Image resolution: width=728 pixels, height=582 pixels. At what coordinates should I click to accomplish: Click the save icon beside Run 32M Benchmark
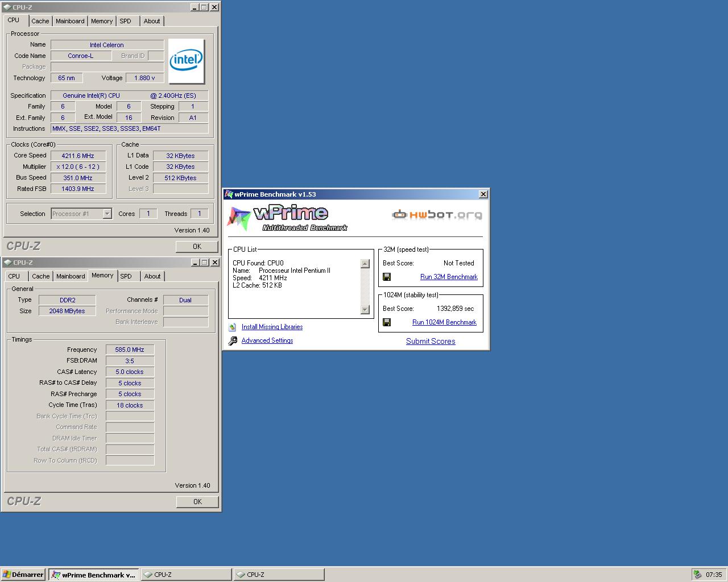pos(387,277)
